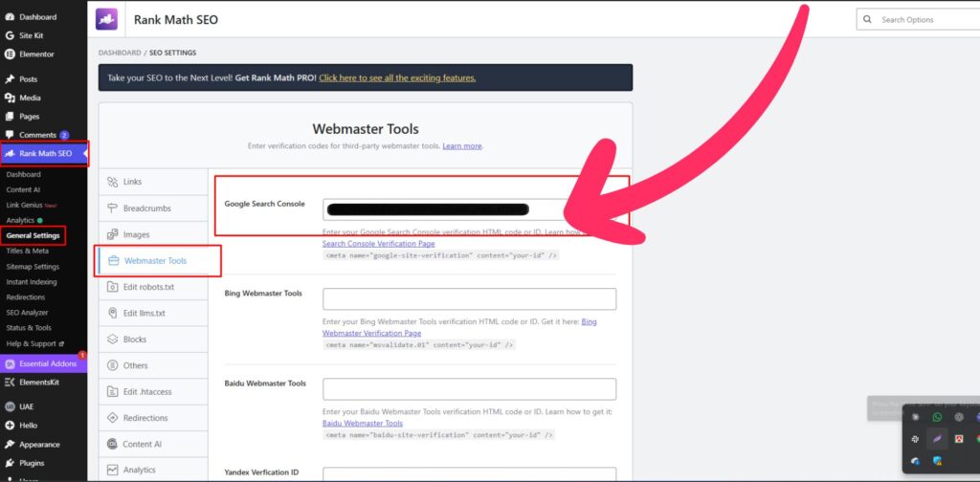Open Posts using the pushpin icon
Viewport: 980px width, 482px height.
pos(10,79)
